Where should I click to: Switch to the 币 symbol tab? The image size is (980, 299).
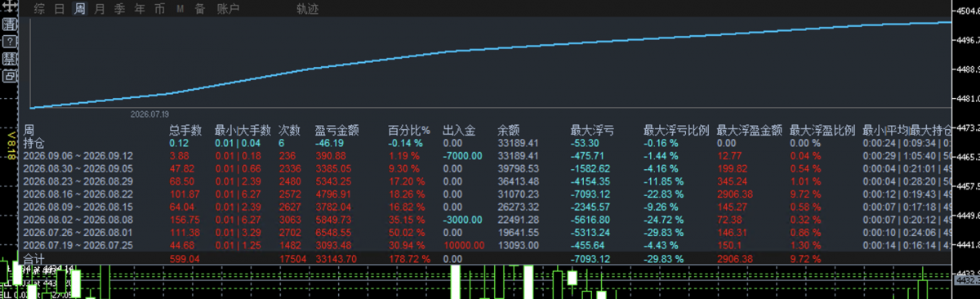159,10
